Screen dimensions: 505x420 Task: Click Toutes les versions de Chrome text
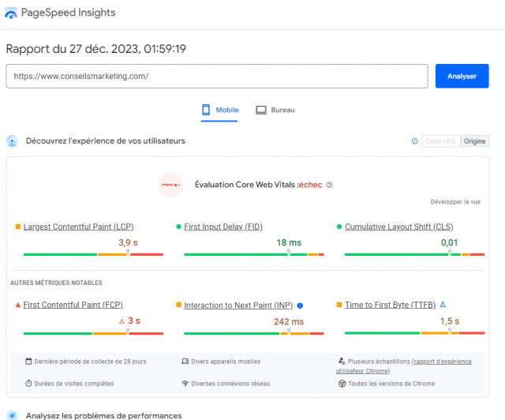391,384
